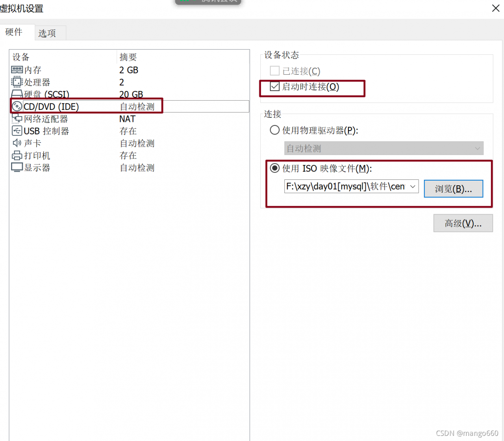
Task: Click the memory (内存) device icon
Action: tap(17, 70)
